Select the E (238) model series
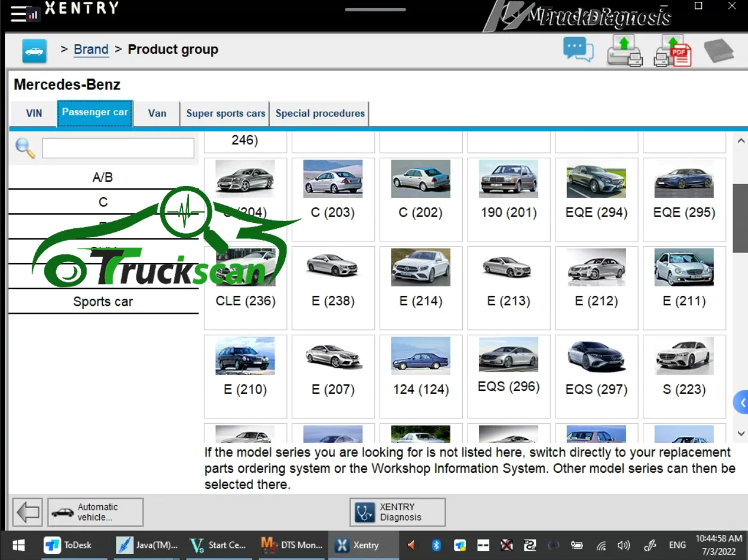Image resolution: width=748 pixels, height=560 pixels. (x=333, y=288)
